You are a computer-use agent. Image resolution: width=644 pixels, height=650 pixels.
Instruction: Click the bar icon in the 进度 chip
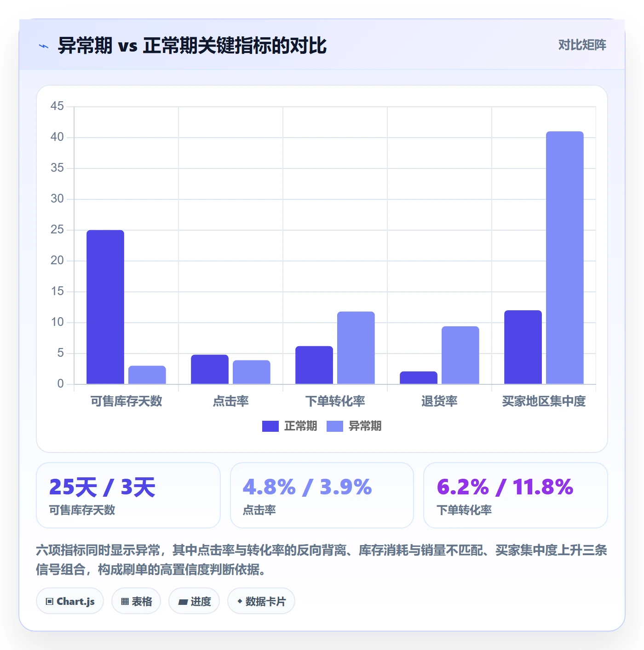coord(183,602)
